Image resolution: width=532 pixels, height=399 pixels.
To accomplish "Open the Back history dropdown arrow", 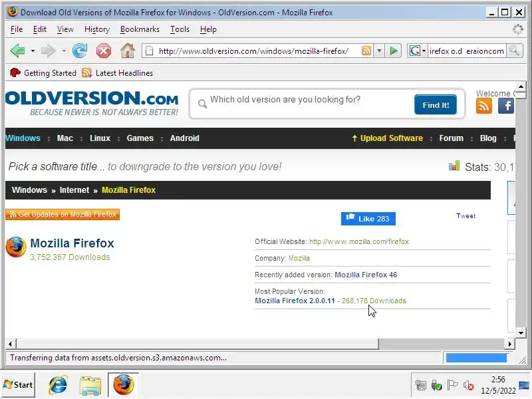I will pyautogui.click(x=33, y=51).
